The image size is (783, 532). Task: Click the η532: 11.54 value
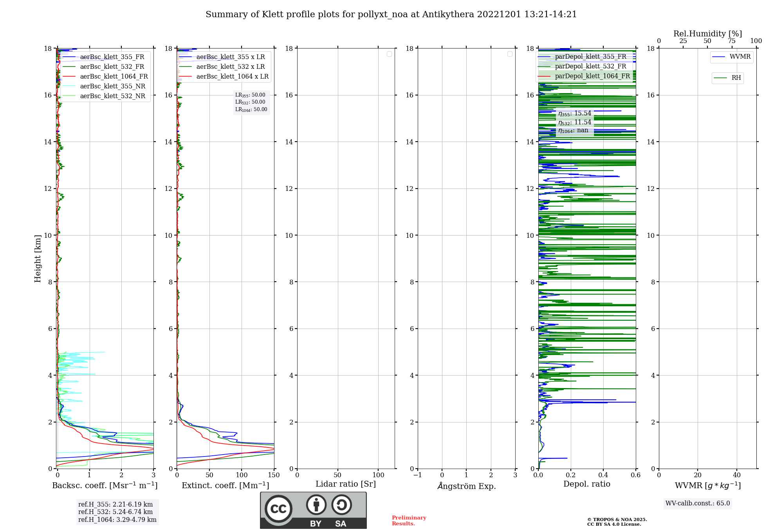pos(575,122)
